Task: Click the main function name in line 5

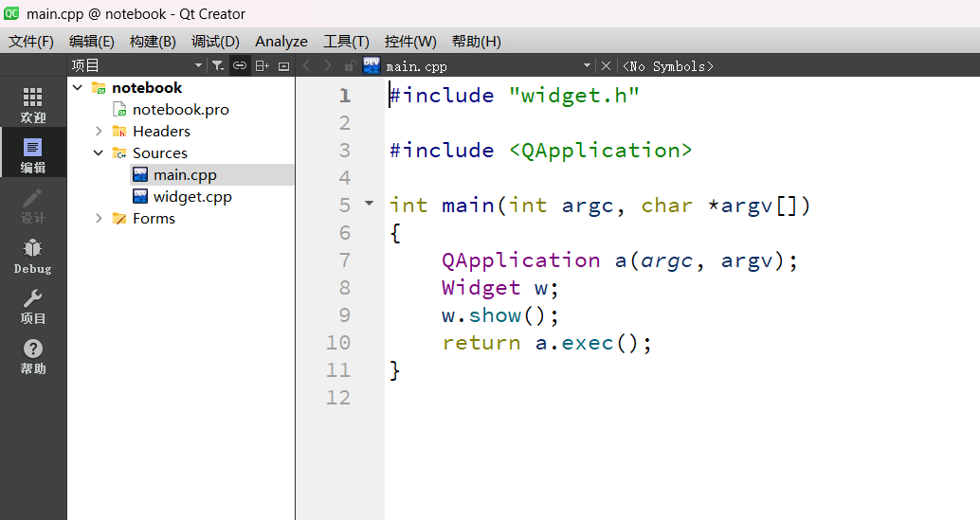Action: [468, 206]
